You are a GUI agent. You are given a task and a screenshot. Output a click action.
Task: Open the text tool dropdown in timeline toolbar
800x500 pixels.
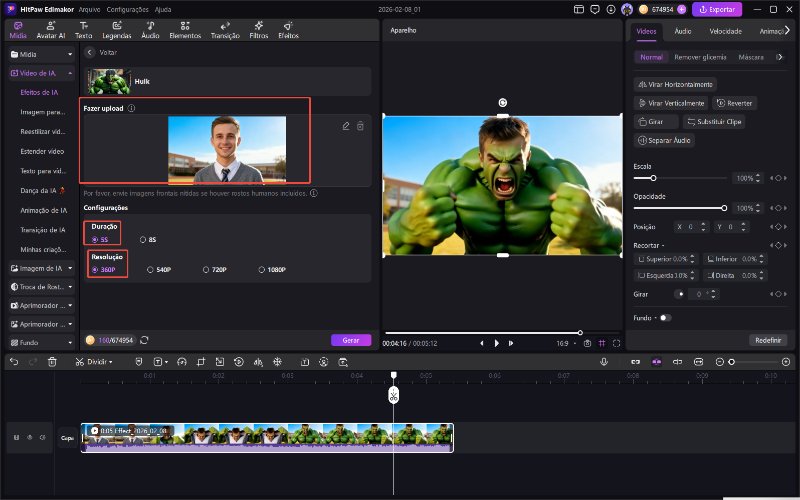click(166, 362)
